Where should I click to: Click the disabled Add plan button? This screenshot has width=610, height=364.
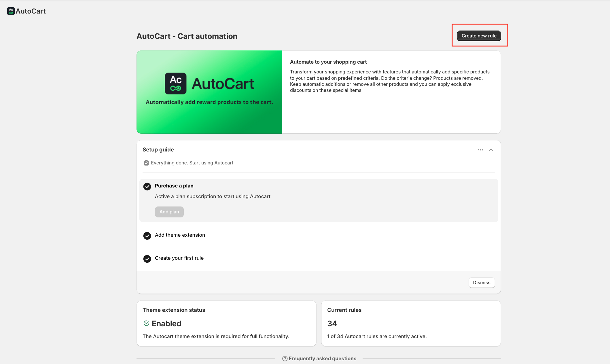pyautogui.click(x=169, y=212)
